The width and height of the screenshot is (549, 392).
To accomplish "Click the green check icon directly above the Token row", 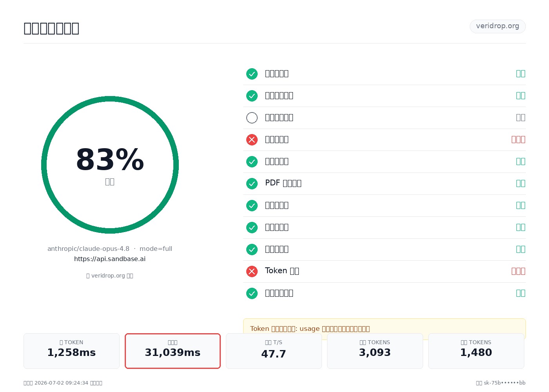I will pyautogui.click(x=252, y=249).
